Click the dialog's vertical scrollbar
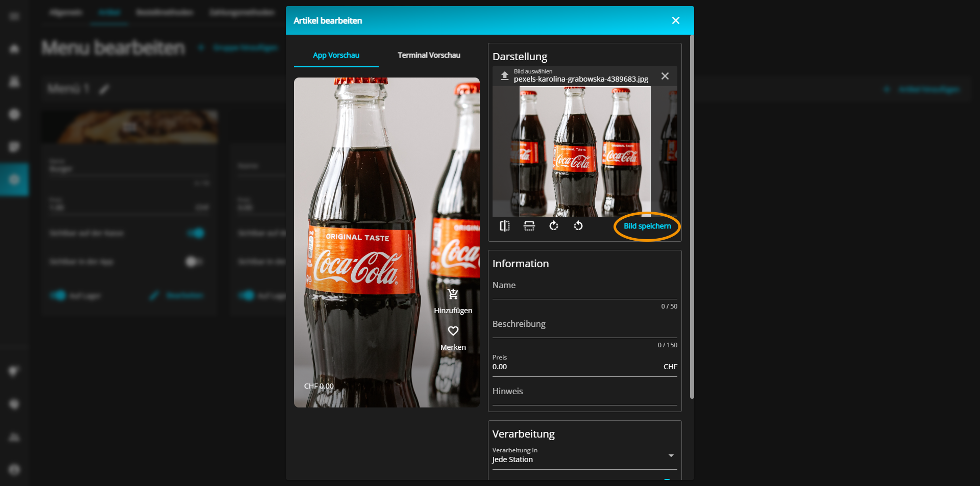This screenshot has height=486, width=980. click(692, 216)
